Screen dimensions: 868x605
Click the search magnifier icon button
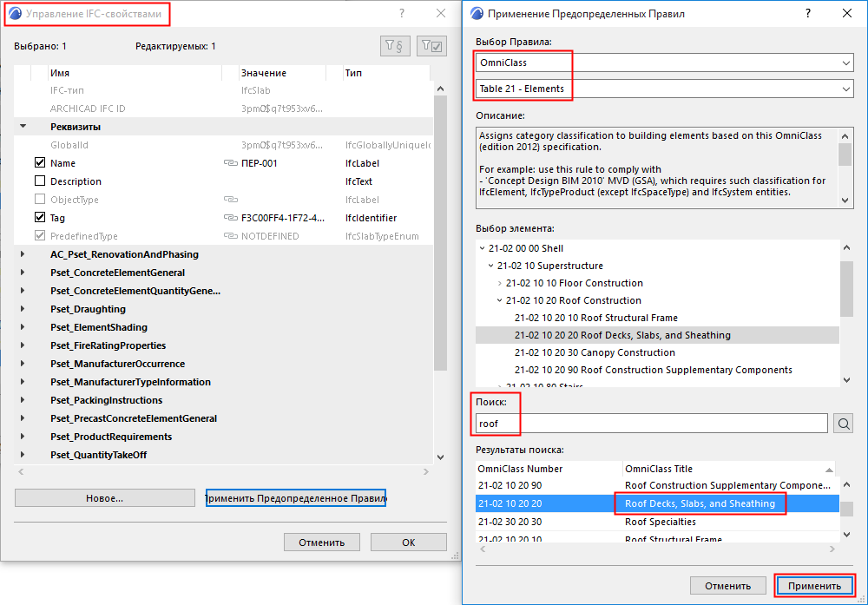tap(843, 424)
